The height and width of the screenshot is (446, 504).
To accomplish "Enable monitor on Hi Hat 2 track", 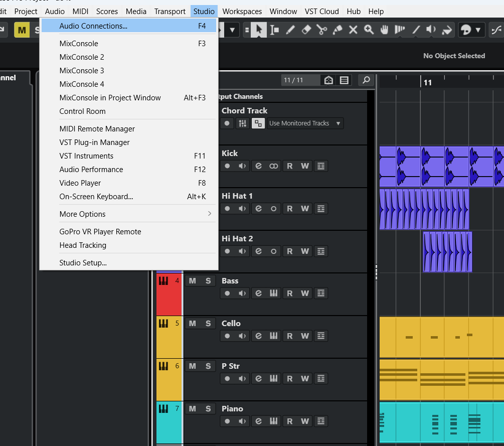I will pyautogui.click(x=242, y=251).
